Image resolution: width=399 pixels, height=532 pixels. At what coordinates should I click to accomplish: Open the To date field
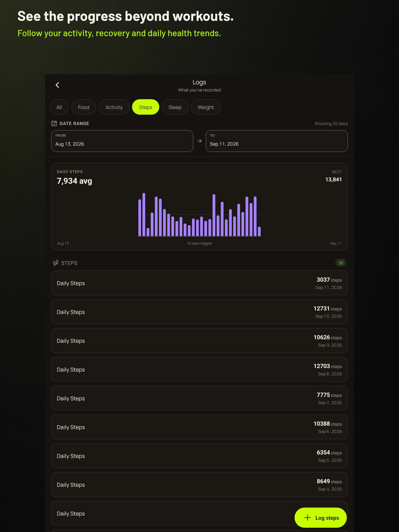tap(277, 141)
